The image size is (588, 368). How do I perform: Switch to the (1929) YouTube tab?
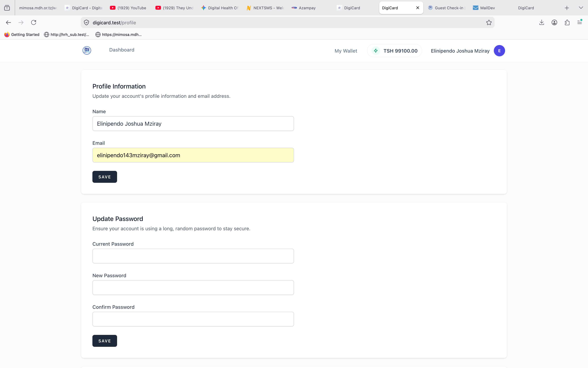[129, 8]
